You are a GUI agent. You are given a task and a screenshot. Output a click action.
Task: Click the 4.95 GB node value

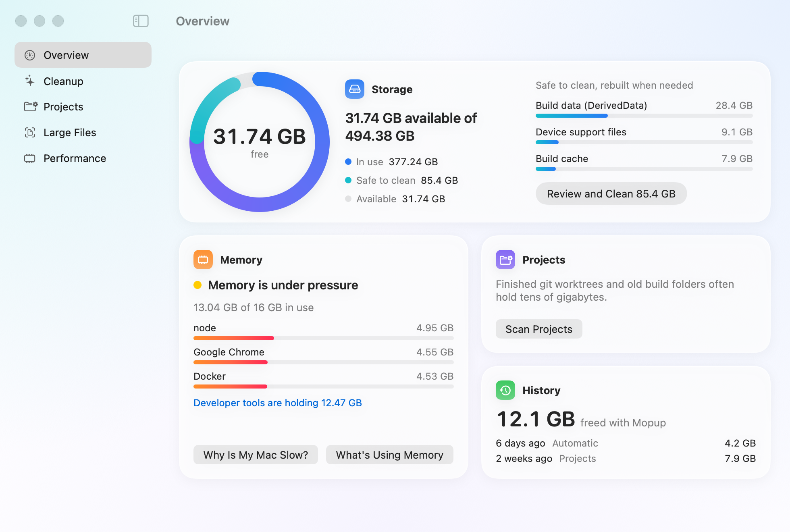pos(435,328)
